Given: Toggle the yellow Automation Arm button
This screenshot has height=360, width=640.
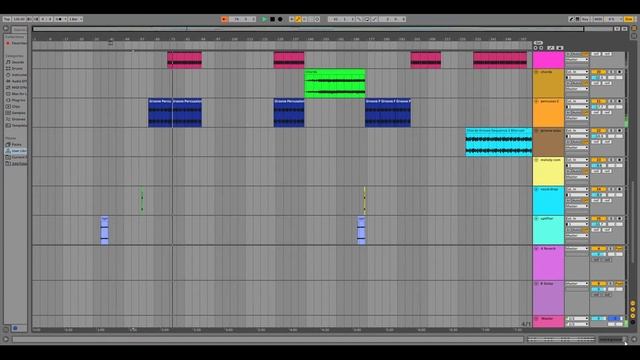Looking at the screenshot, I should [x=298, y=19].
